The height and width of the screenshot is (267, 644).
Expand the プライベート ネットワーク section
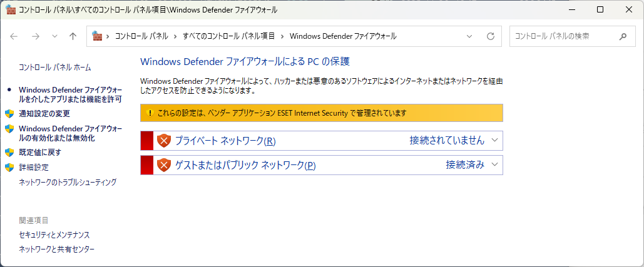coord(494,141)
